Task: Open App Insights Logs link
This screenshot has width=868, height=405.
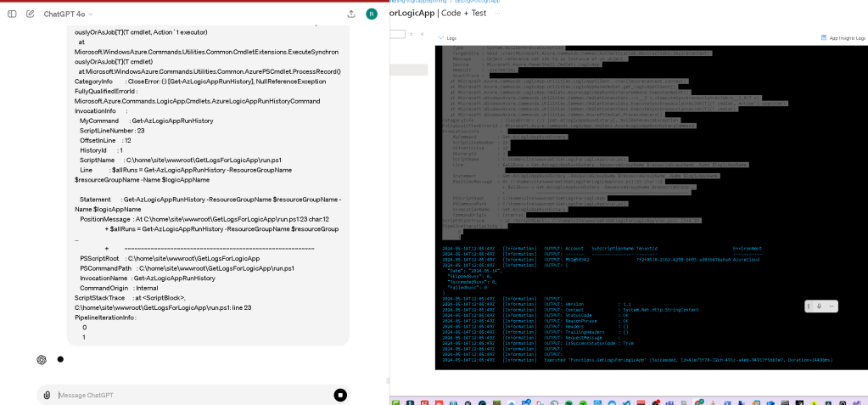Action: pos(843,37)
